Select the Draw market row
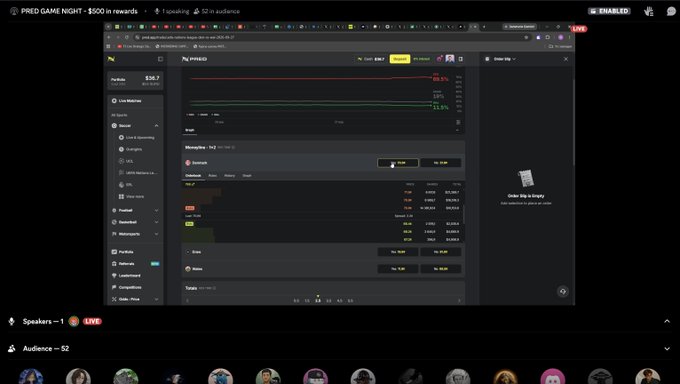This screenshot has height=384, width=680. pyautogui.click(x=323, y=252)
